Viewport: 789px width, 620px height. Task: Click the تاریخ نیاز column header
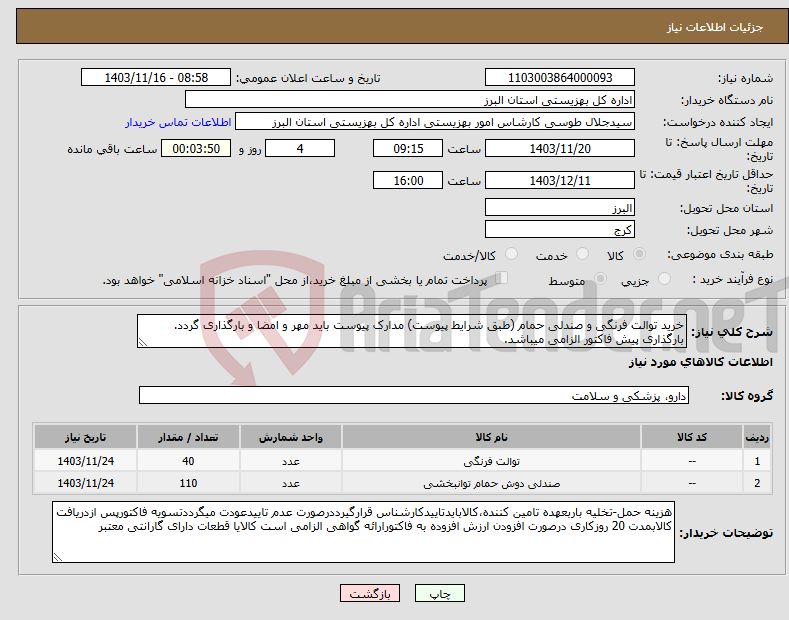[x=86, y=437]
